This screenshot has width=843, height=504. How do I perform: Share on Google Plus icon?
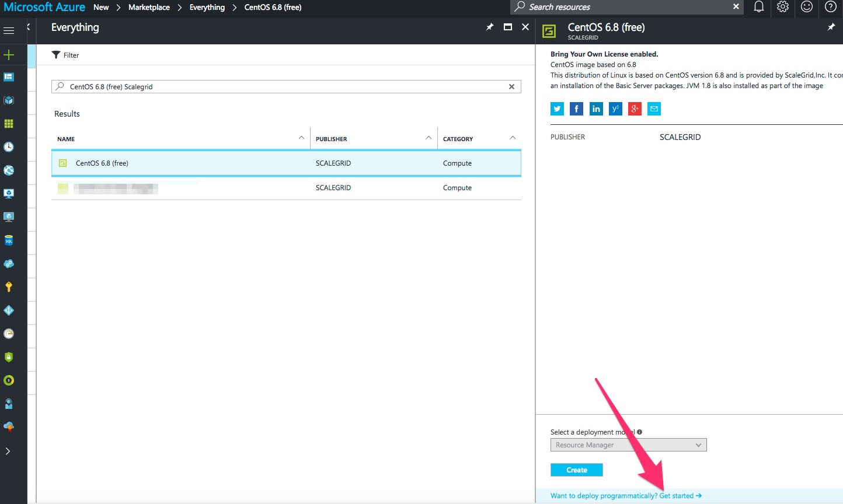[635, 108]
